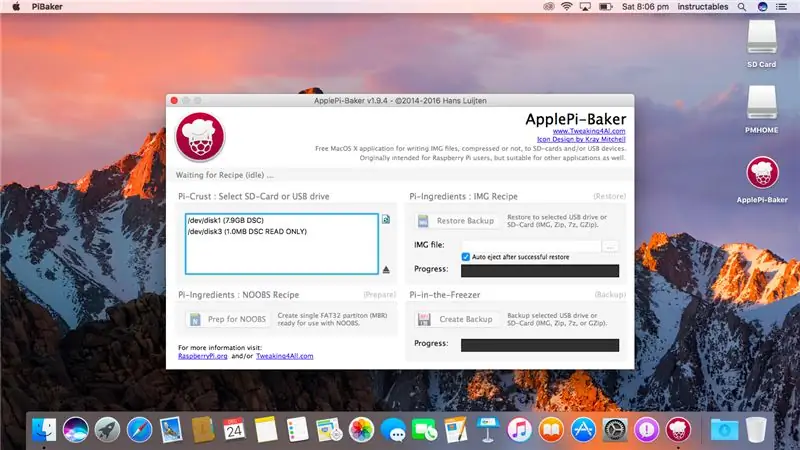Open Launchpad rocket icon in dock
Viewport: 800px width, 450px height.
(x=107, y=430)
